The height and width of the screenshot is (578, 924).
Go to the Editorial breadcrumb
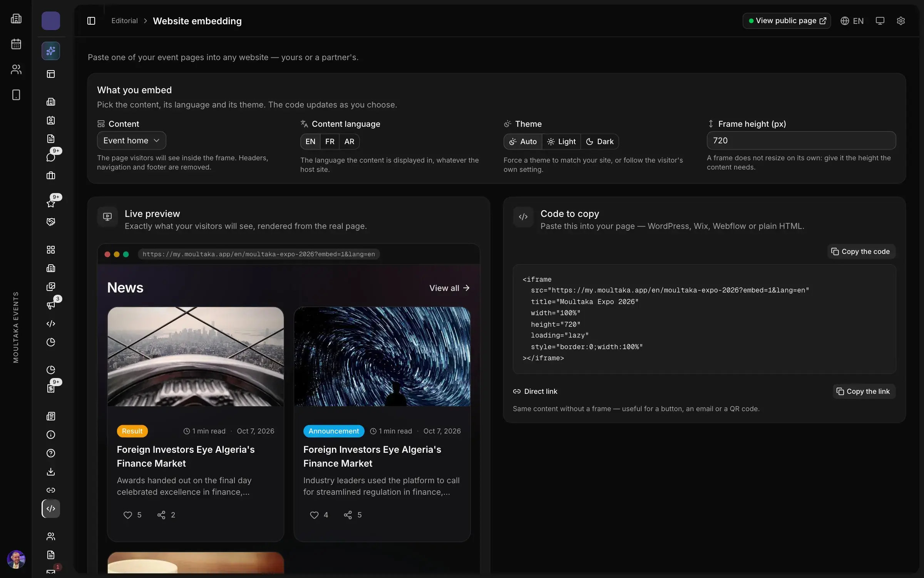pyautogui.click(x=124, y=21)
